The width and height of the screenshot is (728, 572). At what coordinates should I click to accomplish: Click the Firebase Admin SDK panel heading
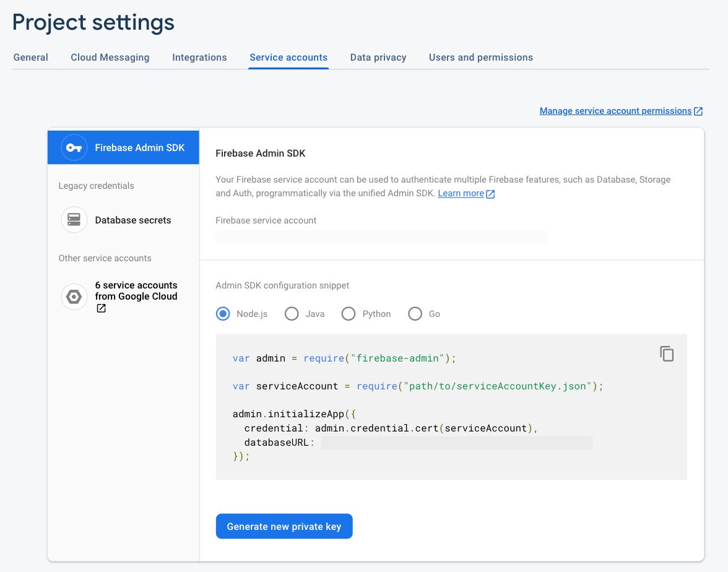tap(261, 154)
